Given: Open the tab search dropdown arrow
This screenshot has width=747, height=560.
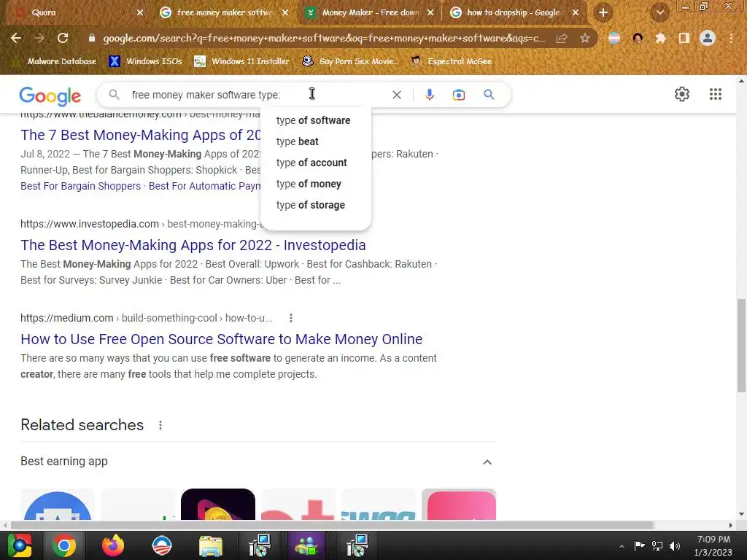Looking at the screenshot, I should pyautogui.click(x=659, y=13).
